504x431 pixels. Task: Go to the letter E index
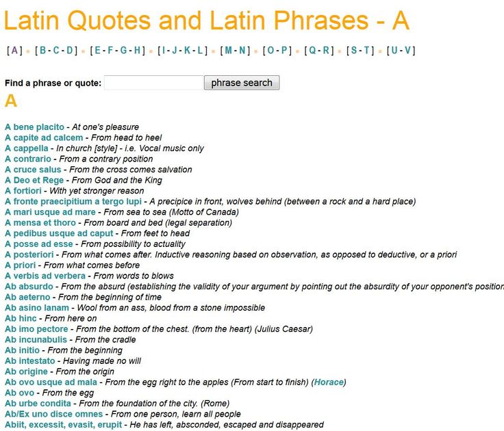[x=97, y=50]
